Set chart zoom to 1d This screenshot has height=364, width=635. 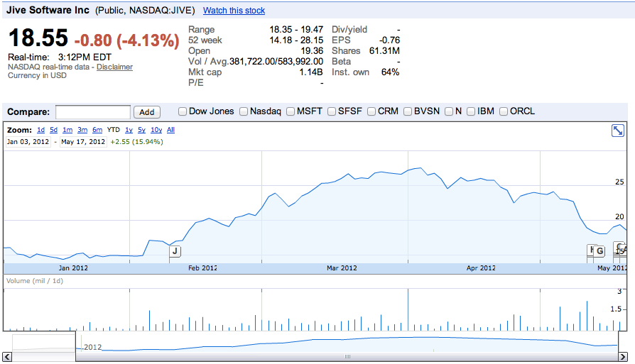[x=41, y=130]
